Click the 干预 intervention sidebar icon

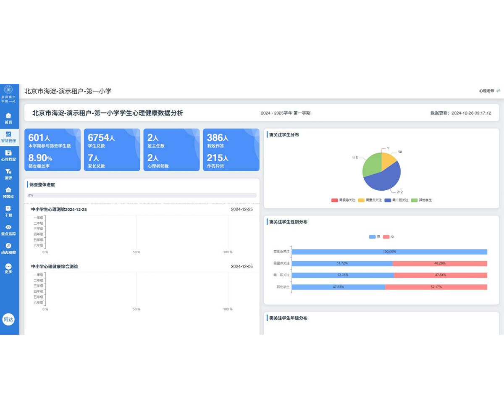(x=8, y=211)
